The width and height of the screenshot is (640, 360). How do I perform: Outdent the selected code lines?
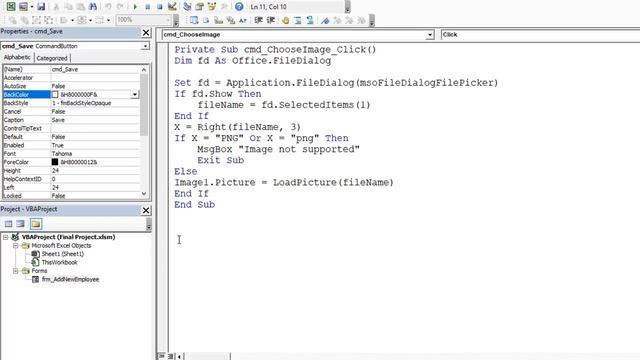[270, 20]
